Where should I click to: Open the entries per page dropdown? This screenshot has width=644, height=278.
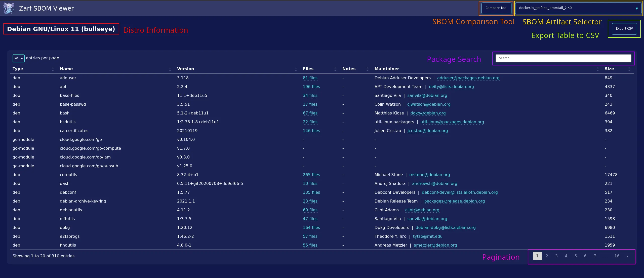18,58
